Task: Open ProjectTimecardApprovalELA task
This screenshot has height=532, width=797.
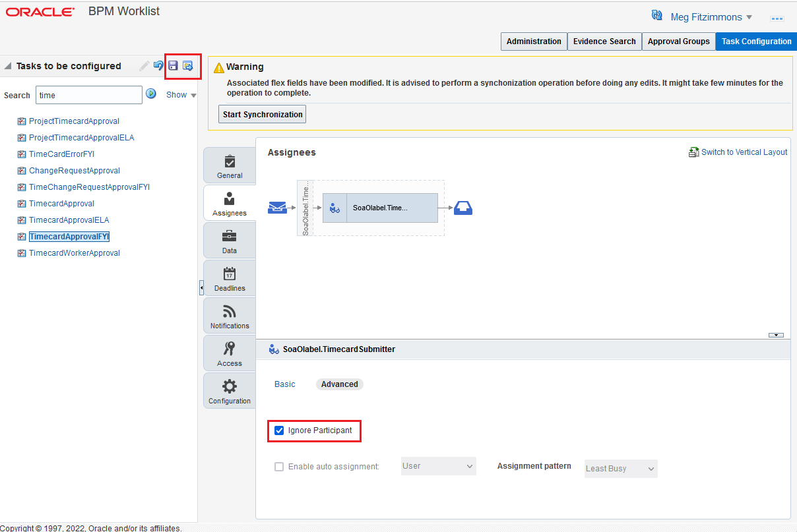Action: click(x=82, y=138)
